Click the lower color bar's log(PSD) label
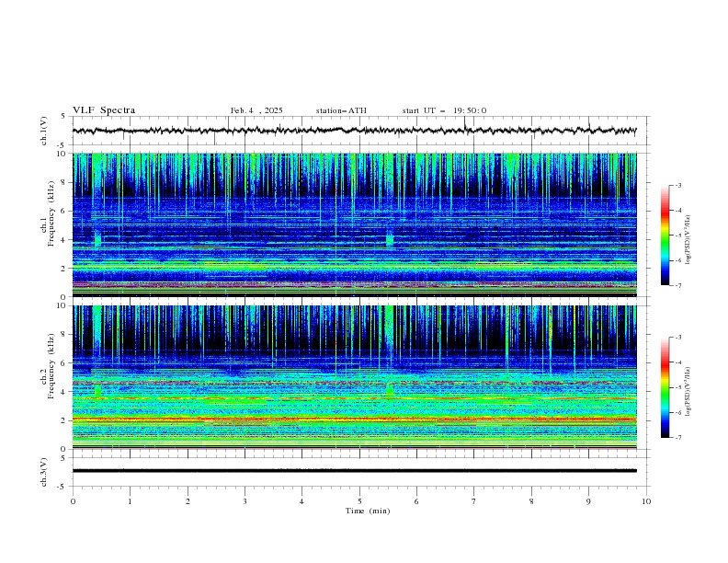Viewport: 728px width, 563px height. (688, 392)
